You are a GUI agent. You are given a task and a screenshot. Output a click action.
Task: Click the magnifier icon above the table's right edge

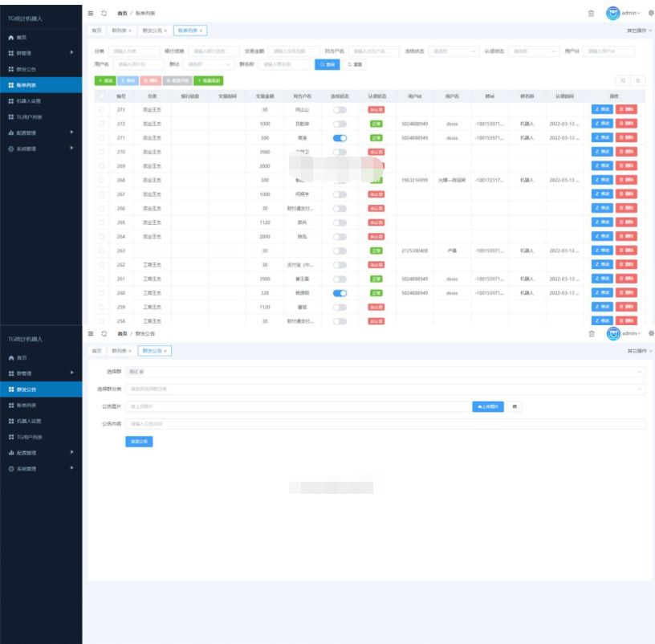(622, 80)
